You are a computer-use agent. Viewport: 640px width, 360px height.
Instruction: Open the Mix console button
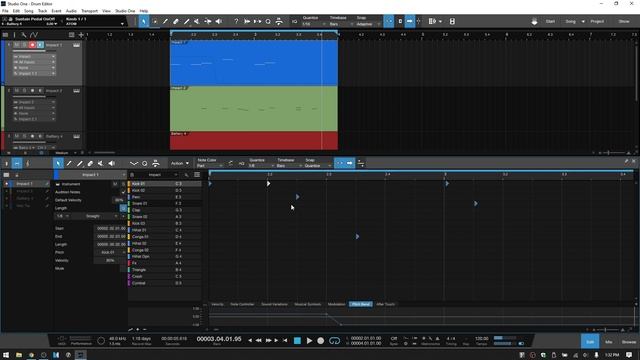click(609, 342)
